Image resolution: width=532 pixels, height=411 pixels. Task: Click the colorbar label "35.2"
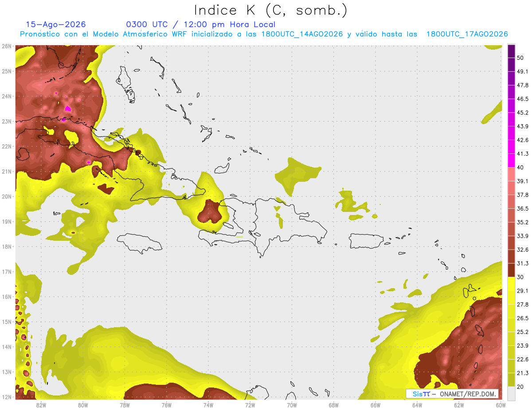coord(523,222)
